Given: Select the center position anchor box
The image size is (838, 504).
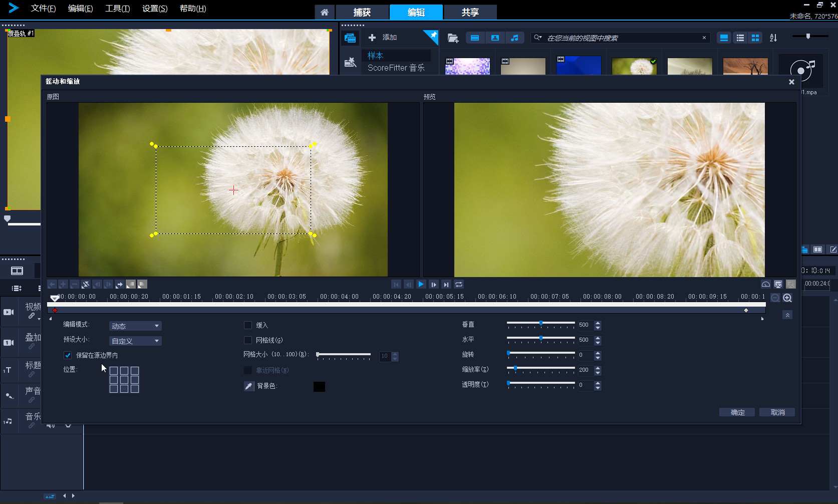Looking at the screenshot, I should pyautogui.click(x=124, y=380).
